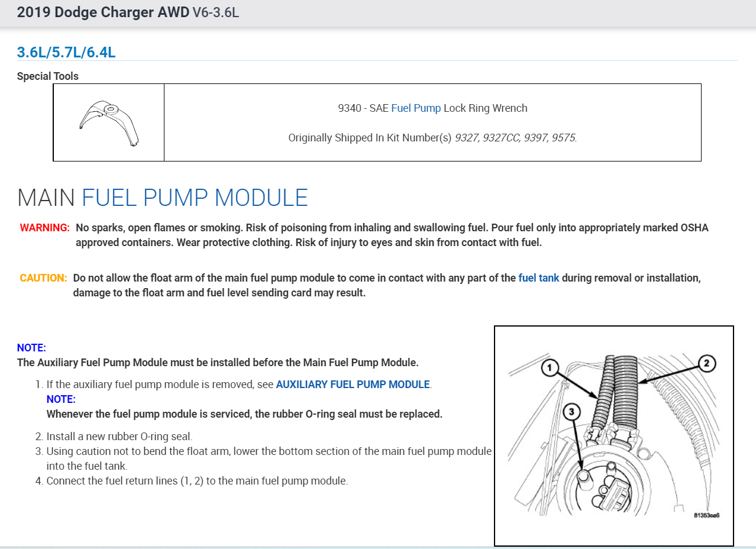Follow the fuel tank link in the caution
Screen dimensions: 756x549
click(539, 277)
